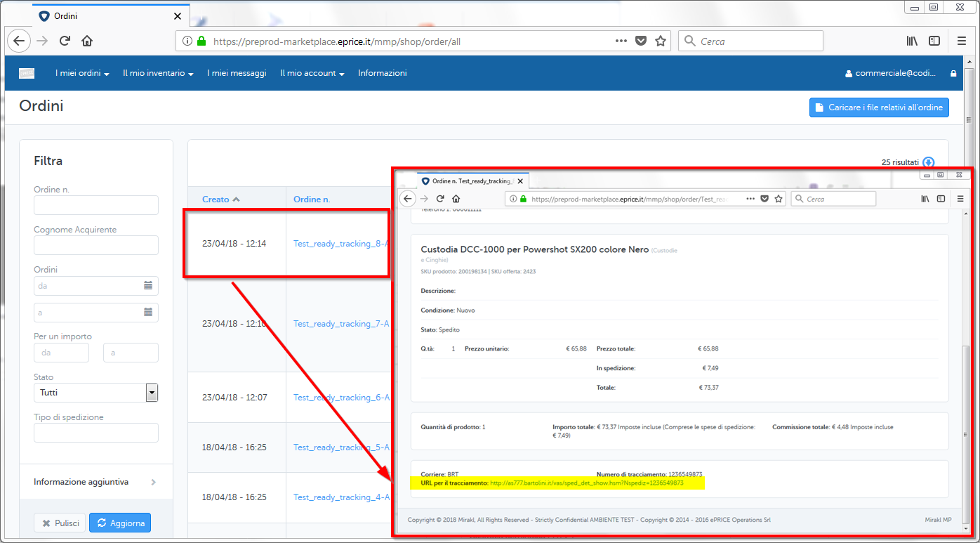The height and width of the screenshot is (543, 980).
Task: Focus the 'Ordine n.' filter field
Action: tap(96, 205)
